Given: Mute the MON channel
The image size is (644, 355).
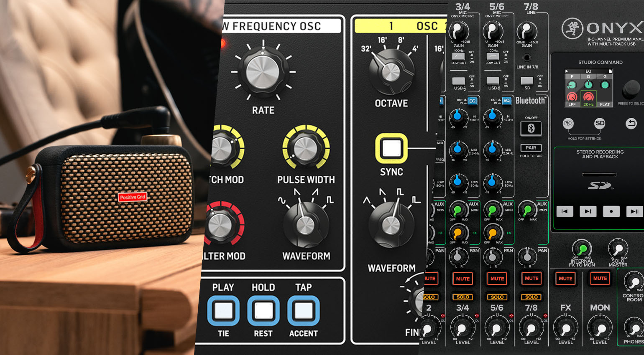Looking at the screenshot, I should 600,279.
